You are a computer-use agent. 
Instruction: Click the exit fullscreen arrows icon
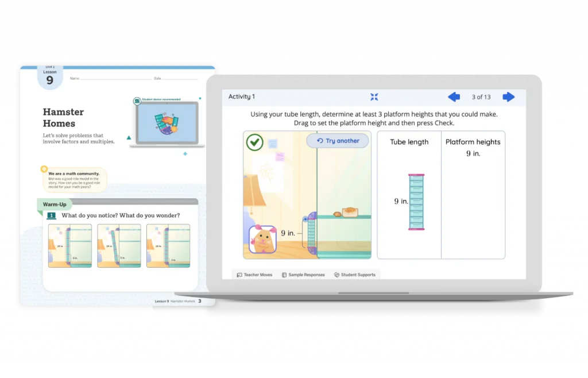pos(374,97)
